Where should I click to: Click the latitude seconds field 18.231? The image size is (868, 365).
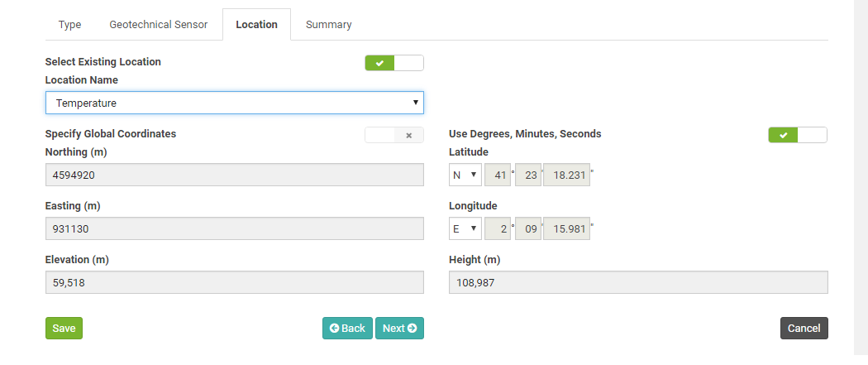(x=566, y=175)
